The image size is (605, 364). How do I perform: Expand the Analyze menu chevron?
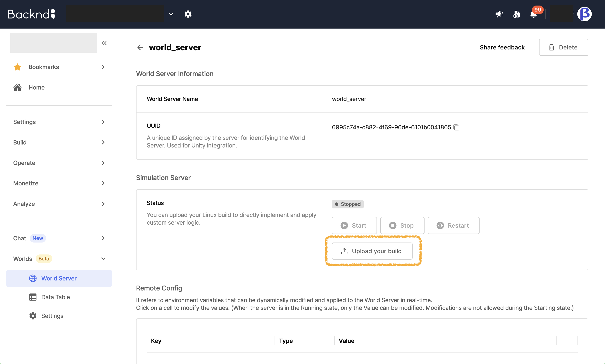[103, 204]
